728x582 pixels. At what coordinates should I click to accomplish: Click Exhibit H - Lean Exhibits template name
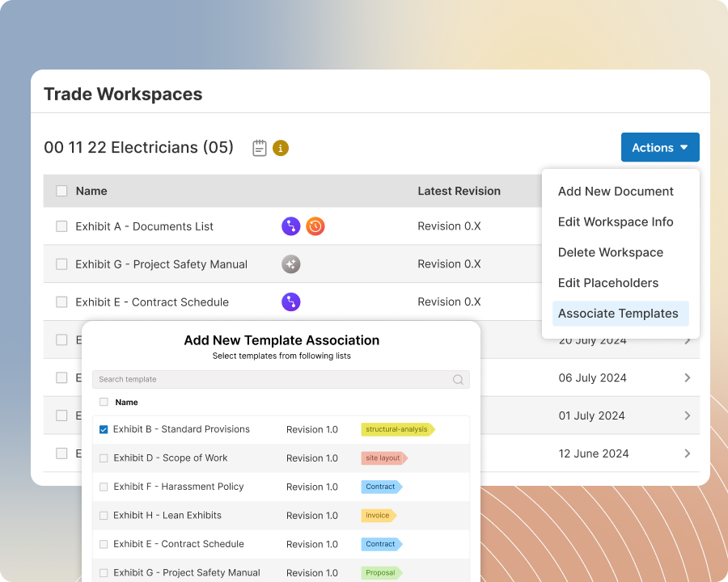[167, 515]
